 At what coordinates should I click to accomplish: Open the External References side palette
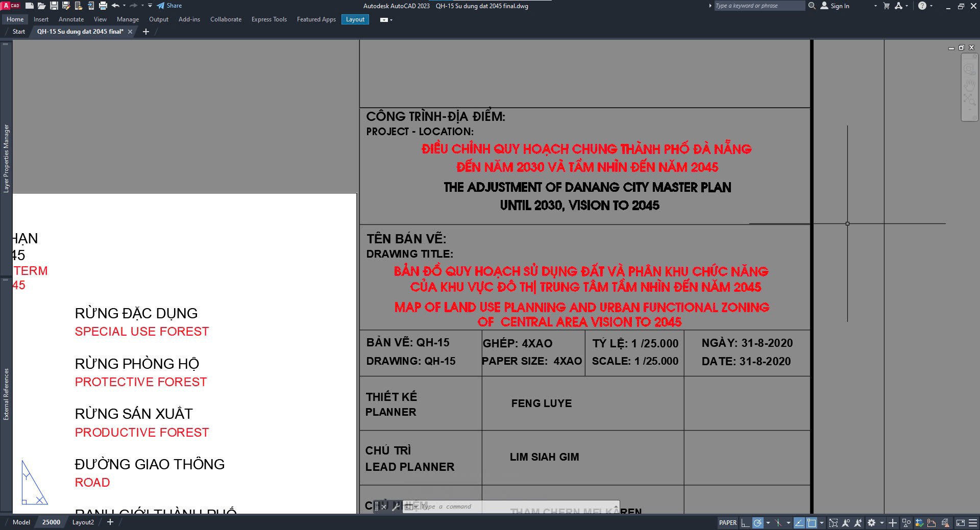click(6, 394)
